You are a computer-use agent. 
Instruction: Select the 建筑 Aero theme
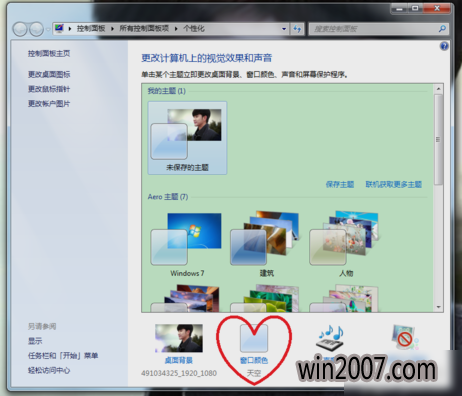(266, 245)
